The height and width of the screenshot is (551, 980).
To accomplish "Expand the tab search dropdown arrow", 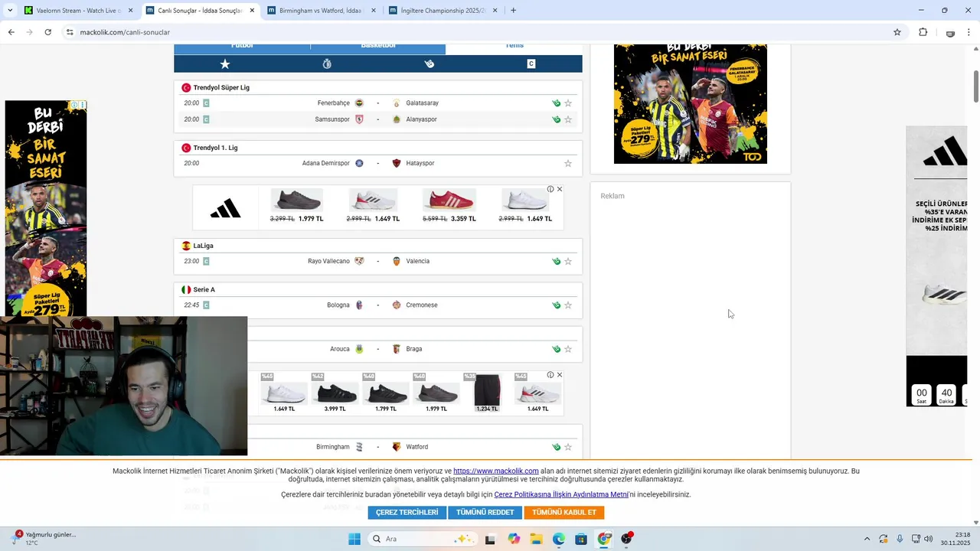I will (x=10, y=11).
